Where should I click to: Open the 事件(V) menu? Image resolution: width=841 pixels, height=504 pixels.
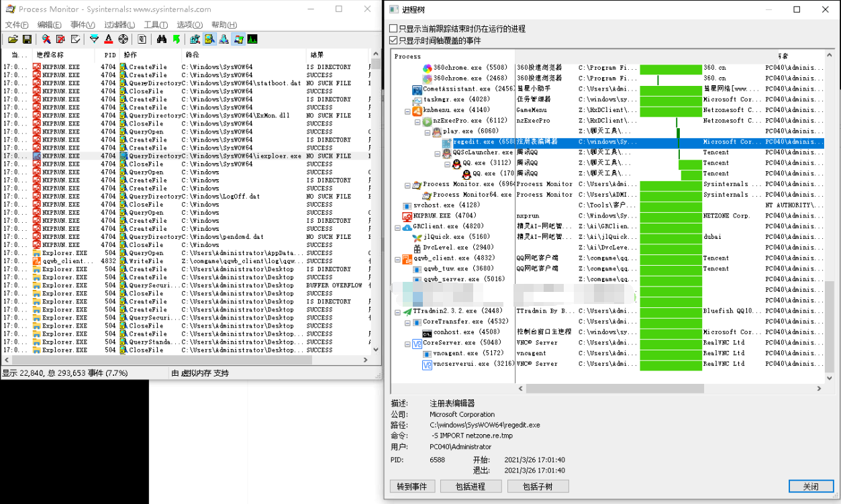83,25
